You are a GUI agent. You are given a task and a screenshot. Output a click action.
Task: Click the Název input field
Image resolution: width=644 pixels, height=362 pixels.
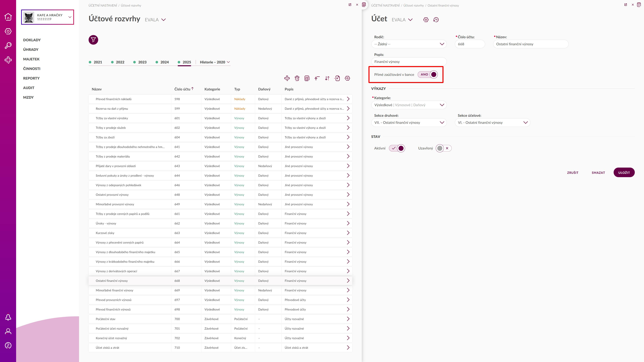531,44
